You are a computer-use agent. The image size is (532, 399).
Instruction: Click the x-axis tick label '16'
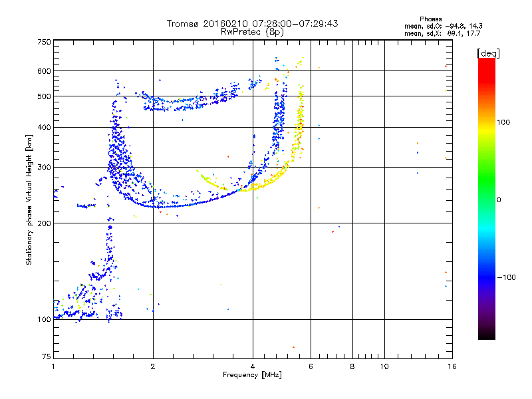[x=452, y=366]
